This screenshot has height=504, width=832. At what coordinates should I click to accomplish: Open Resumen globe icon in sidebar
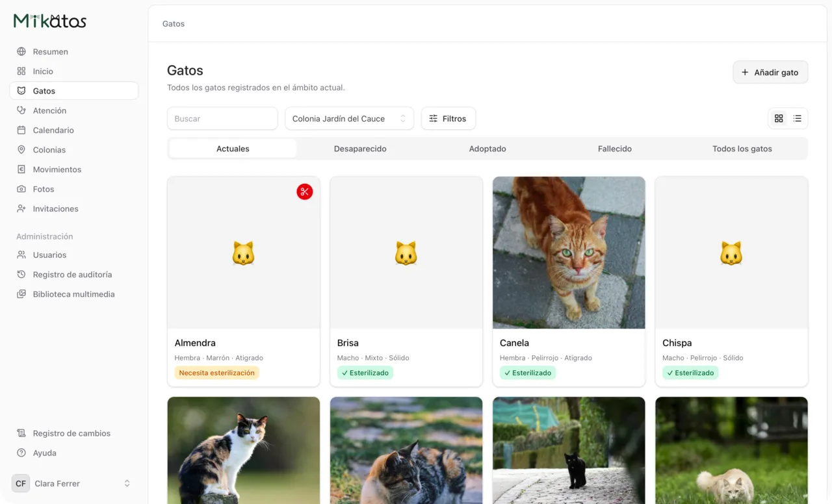21,51
